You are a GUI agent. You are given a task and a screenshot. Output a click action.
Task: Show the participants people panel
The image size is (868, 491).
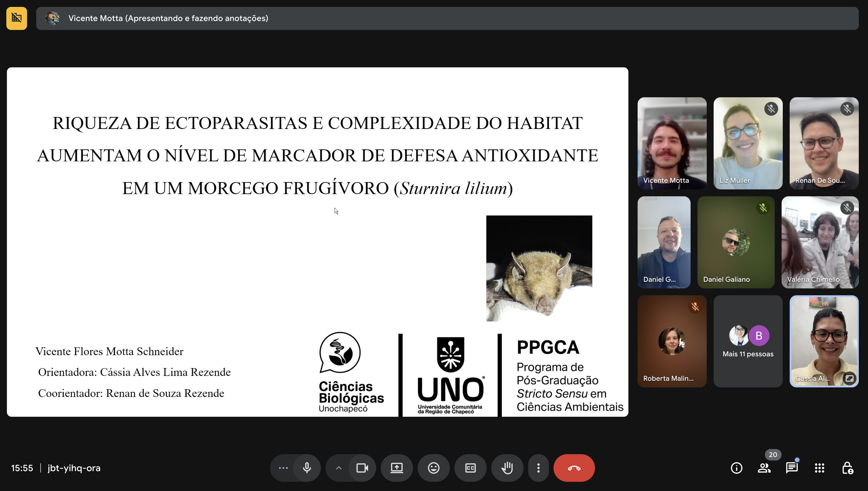click(x=764, y=468)
